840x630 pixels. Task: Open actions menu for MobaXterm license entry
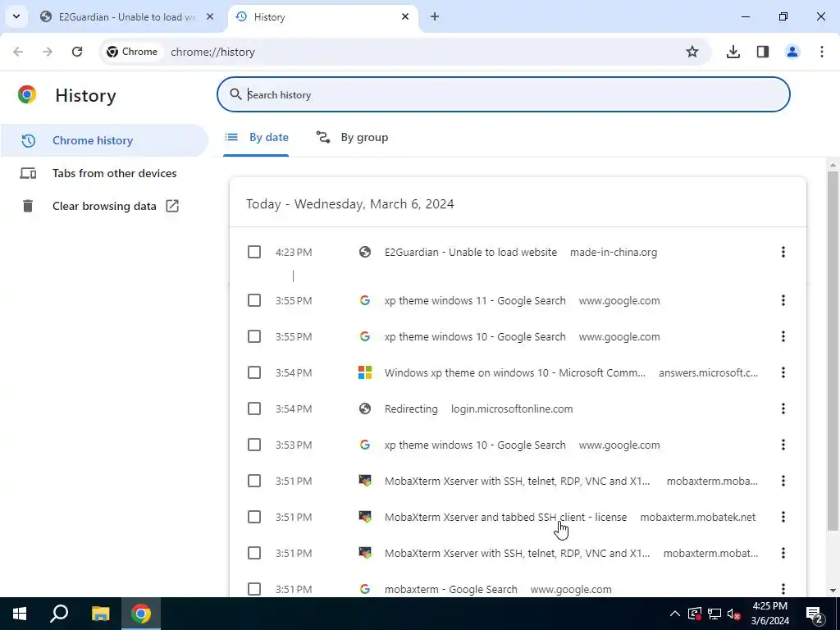pos(783,517)
